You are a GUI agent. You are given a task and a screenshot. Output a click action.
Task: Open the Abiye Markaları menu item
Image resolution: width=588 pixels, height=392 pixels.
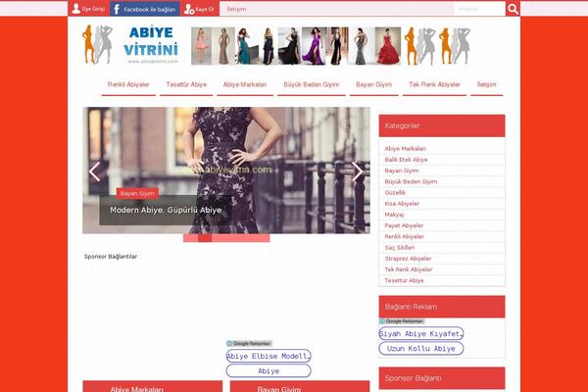pos(245,85)
